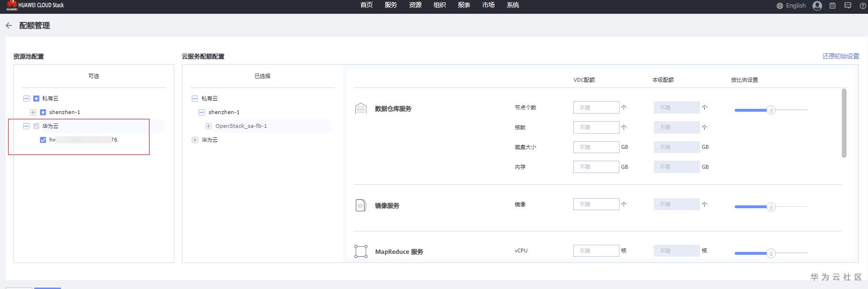
Task: Open the 首页 menu
Action: (367, 5)
